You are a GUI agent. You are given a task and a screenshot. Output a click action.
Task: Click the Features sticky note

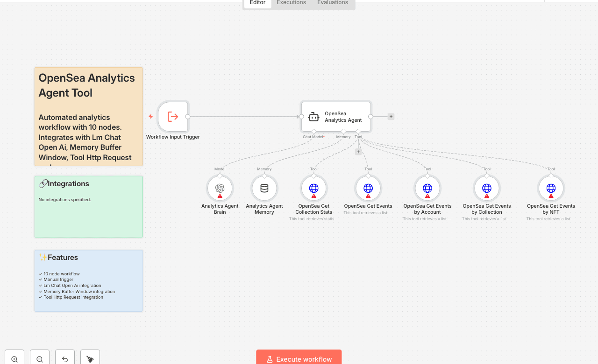coord(88,280)
